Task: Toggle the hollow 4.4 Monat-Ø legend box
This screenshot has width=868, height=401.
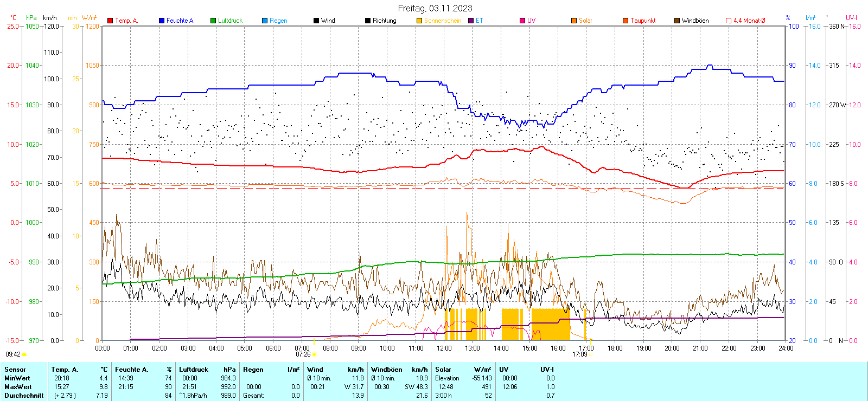Action: (729, 21)
